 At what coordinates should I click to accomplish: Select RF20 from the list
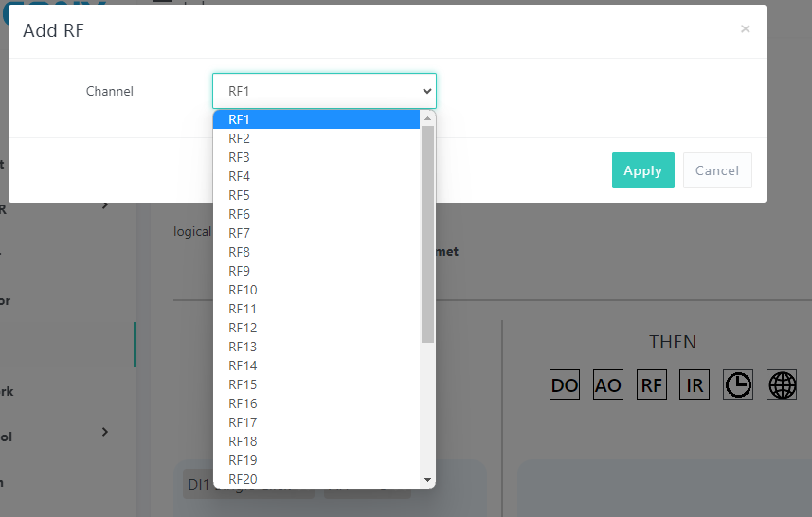coord(243,479)
